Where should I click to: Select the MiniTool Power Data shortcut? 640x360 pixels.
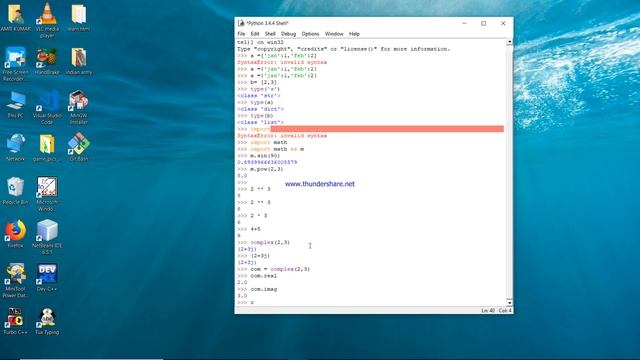coord(16,281)
